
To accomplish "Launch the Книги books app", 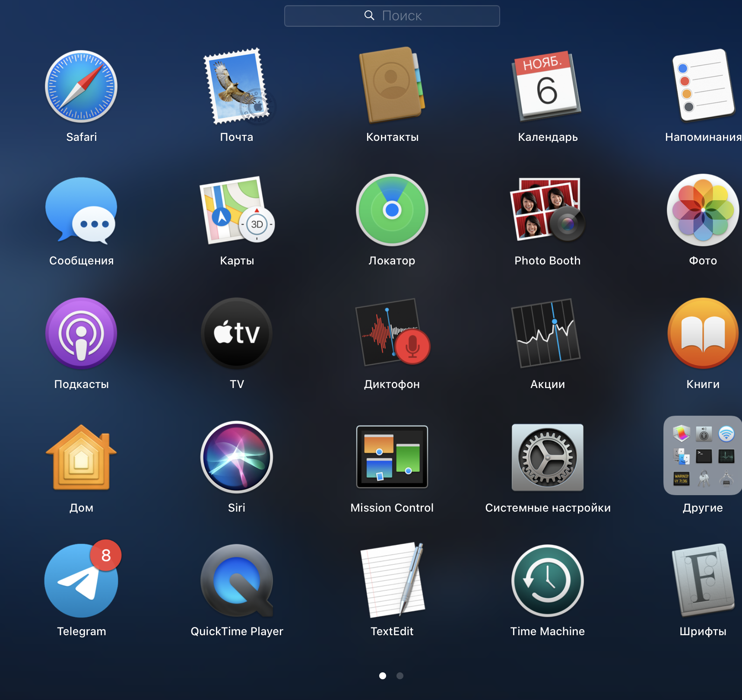I will (x=703, y=334).
